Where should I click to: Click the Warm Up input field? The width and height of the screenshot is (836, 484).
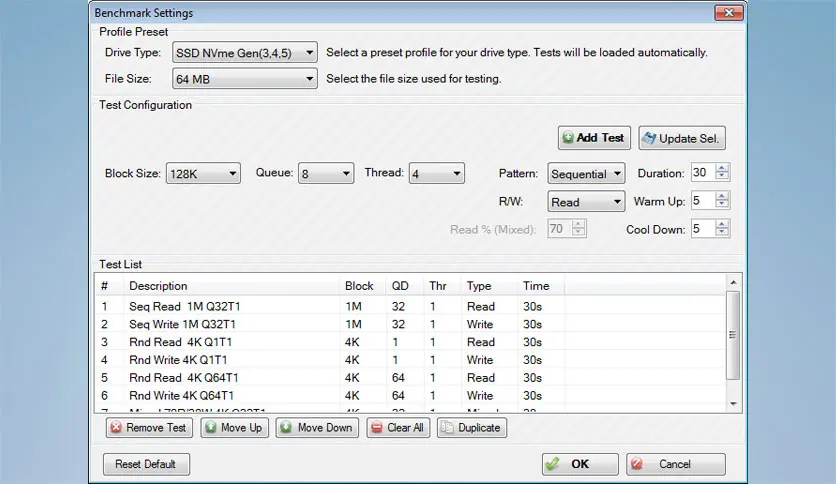[703, 200]
